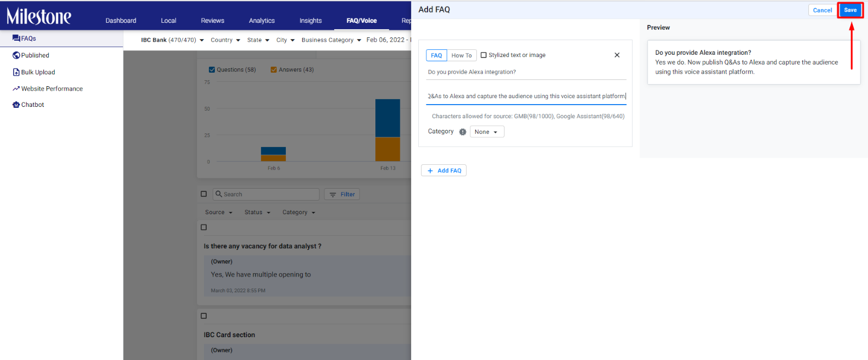Click the Preview heading
Viewport: 868px width, 360px height.
coord(659,28)
